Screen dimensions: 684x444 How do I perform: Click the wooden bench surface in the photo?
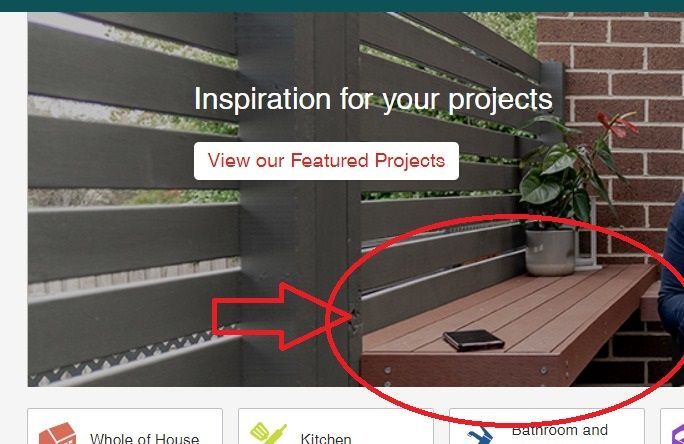506,314
